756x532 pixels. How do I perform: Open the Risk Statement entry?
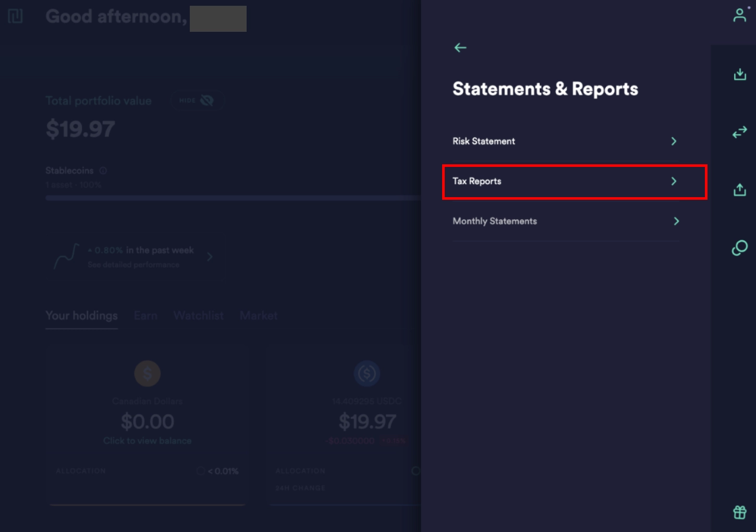point(566,141)
